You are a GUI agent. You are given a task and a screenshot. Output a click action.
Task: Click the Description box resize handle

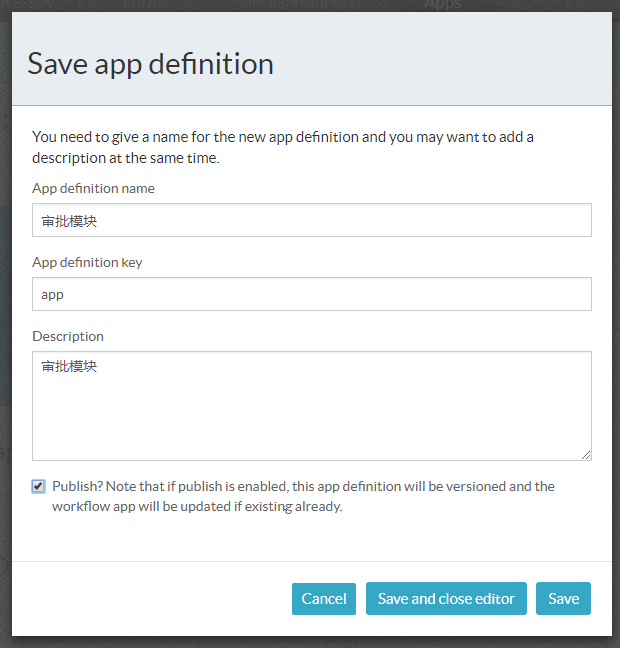coord(586,454)
